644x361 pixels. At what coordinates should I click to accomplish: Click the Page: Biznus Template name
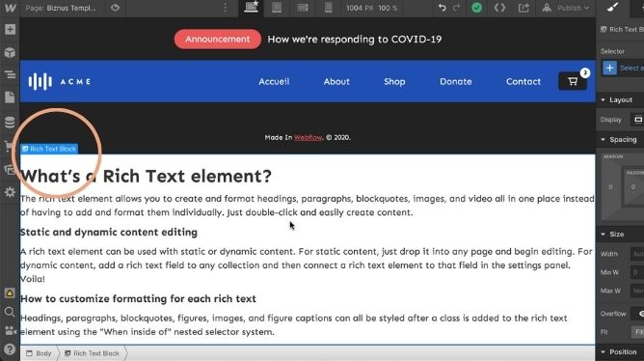click(61, 8)
